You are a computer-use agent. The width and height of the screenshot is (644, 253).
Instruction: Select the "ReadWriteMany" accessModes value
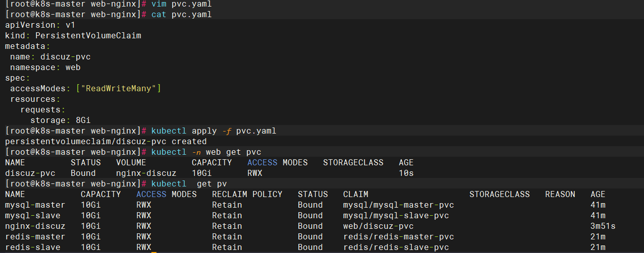point(119,89)
